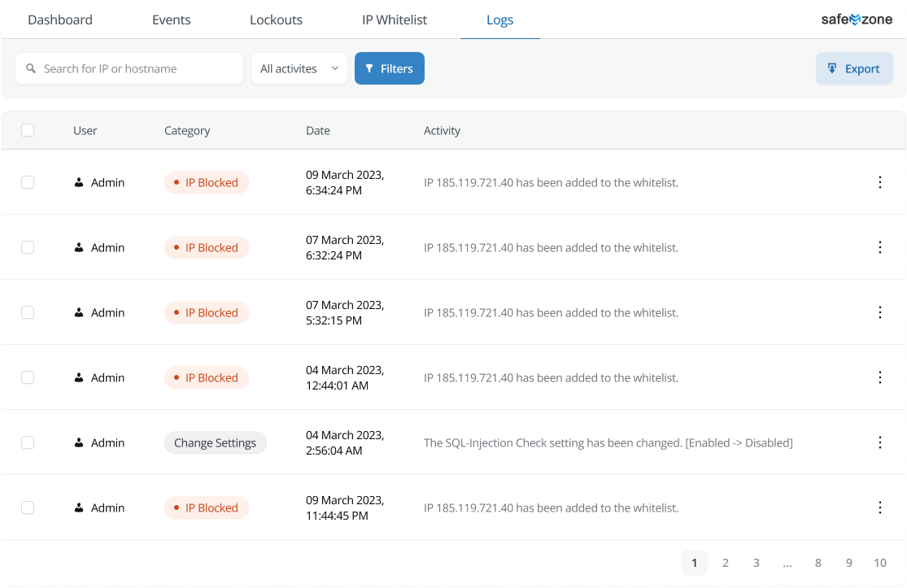Select the Logs tab
The height and width of the screenshot is (588, 907).
(x=499, y=20)
